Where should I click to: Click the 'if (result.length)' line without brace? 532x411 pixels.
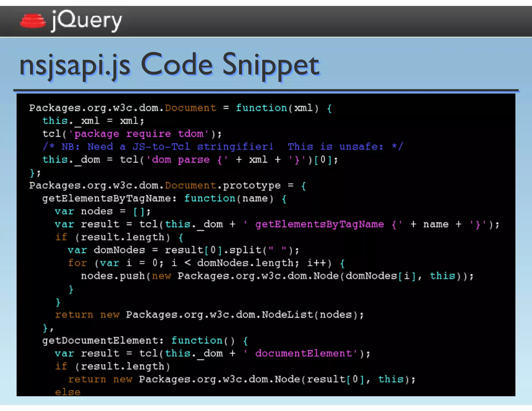113,367
